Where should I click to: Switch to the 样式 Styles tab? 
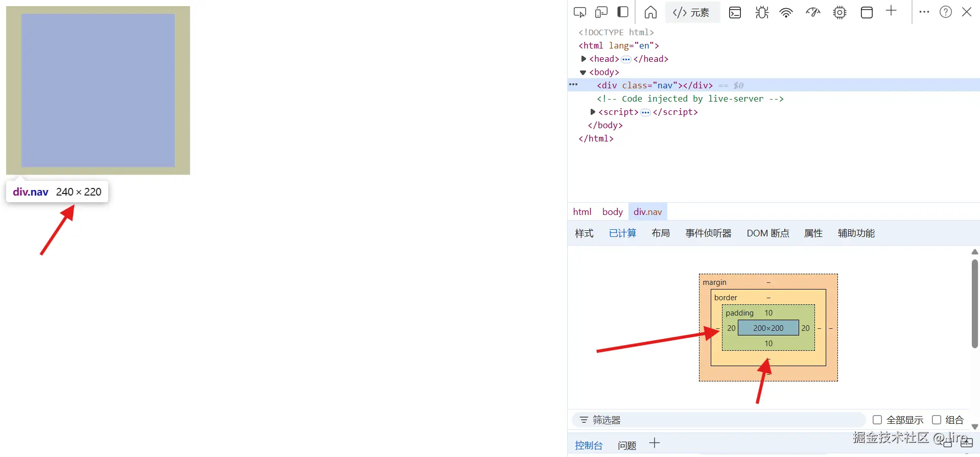coord(584,233)
